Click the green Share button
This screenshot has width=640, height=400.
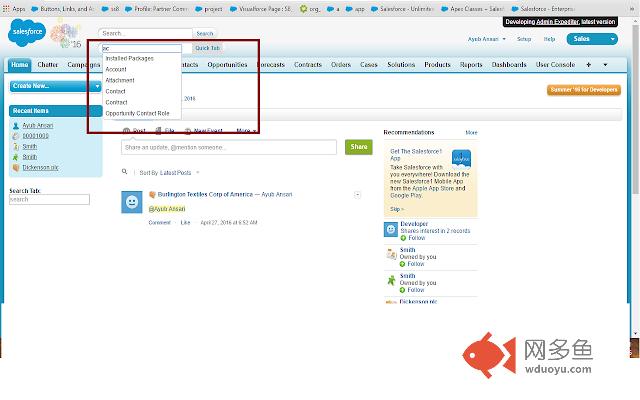tap(359, 147)
